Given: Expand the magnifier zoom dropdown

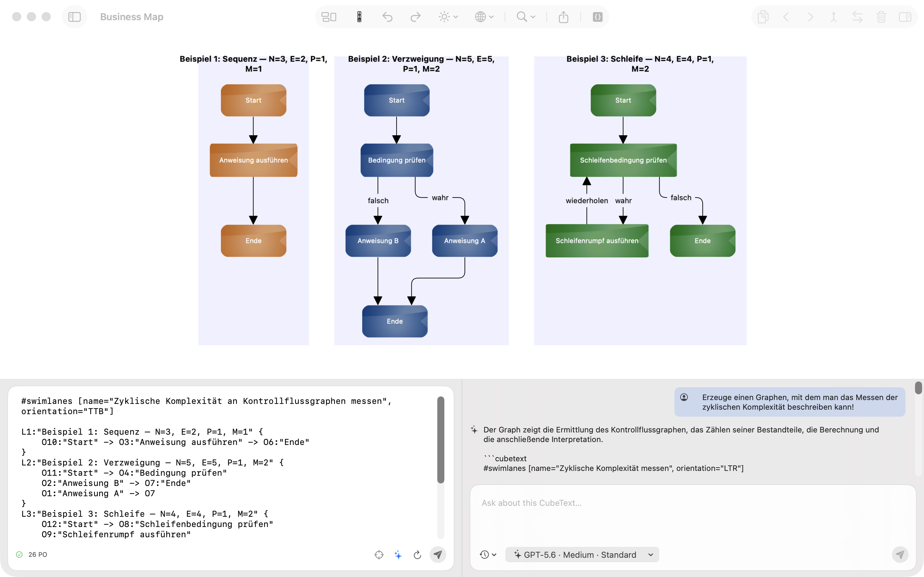Looking at the screenshot, I should tap(526, 17).
